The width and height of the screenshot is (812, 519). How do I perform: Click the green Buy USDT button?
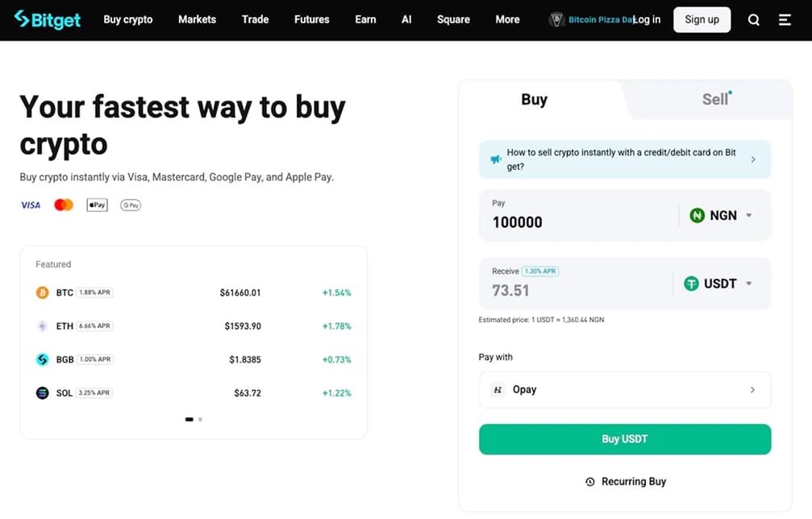[625, 439]
